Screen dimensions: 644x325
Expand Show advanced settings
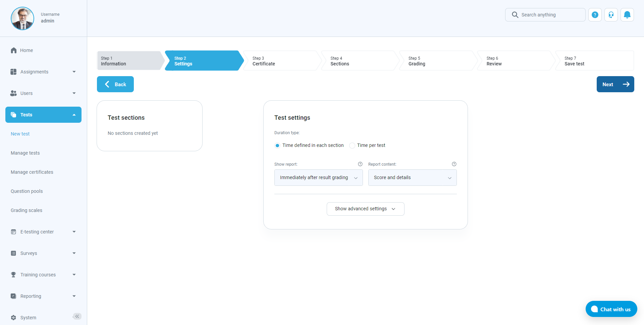click(x=365, y=209)
